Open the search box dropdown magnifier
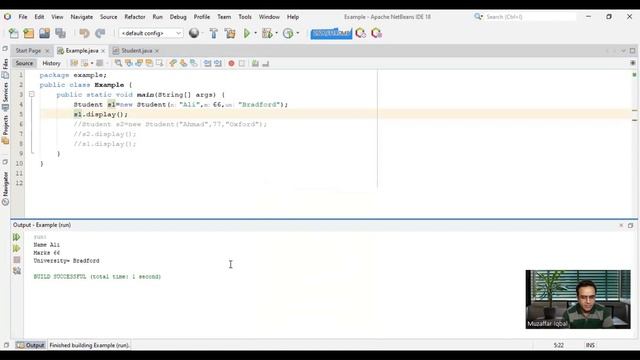640x360 pixels. pos(478,17)
